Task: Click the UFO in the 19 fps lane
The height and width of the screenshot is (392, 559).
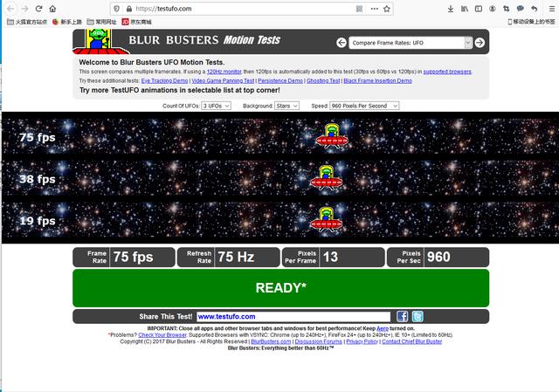Action: [326, 219]
